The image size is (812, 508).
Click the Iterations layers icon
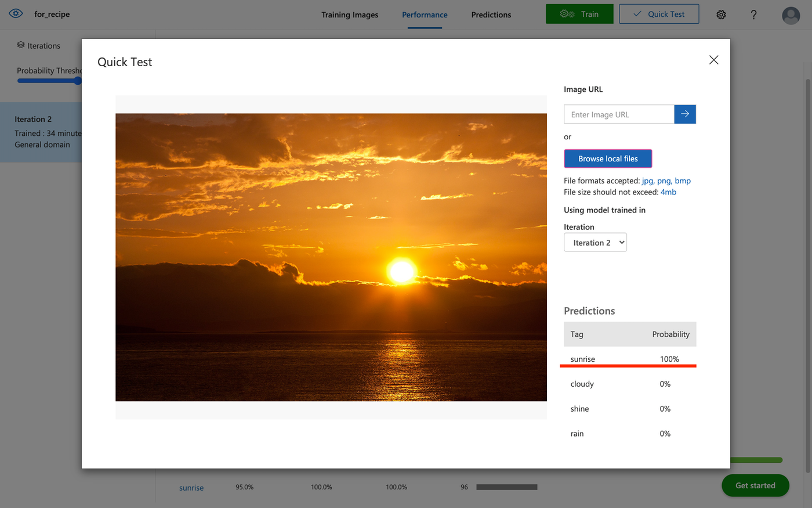[x=21, y=45]
